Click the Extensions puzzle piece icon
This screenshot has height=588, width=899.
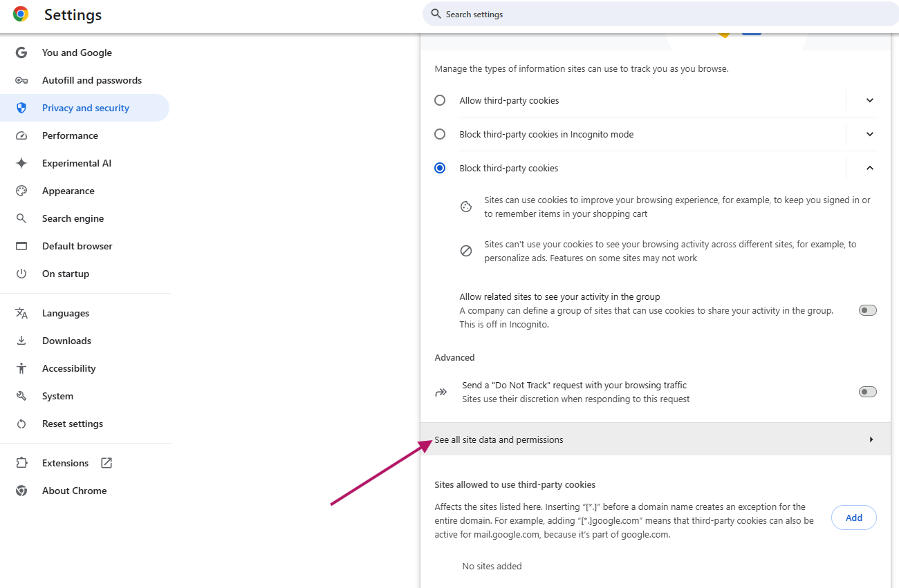click(21, 463)
